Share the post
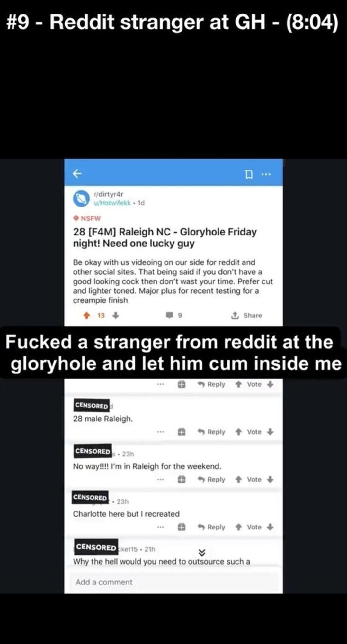Screen dimensions: 347x644 (246, 315)
